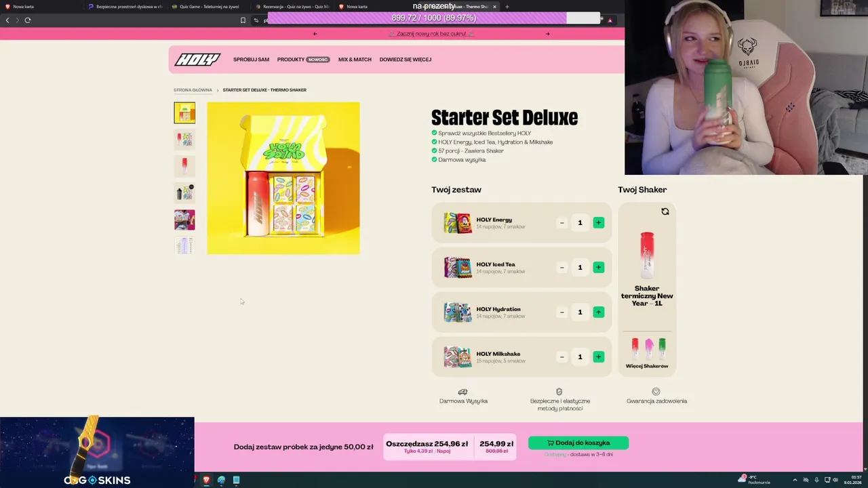The height and width of the screenshot is (488, 868).
Task: Select the fifth product gallery thumbnail
Action: [x=184, y=220]
